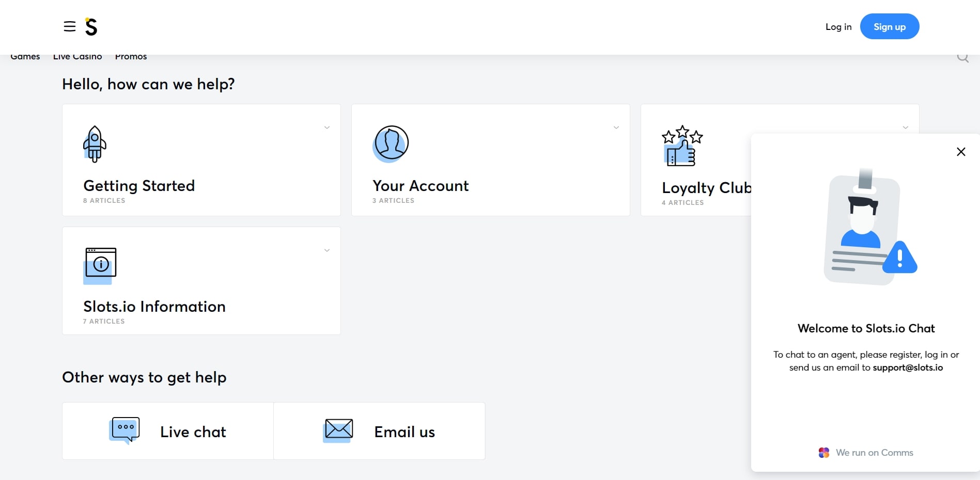Open the Live chat button

168,431
